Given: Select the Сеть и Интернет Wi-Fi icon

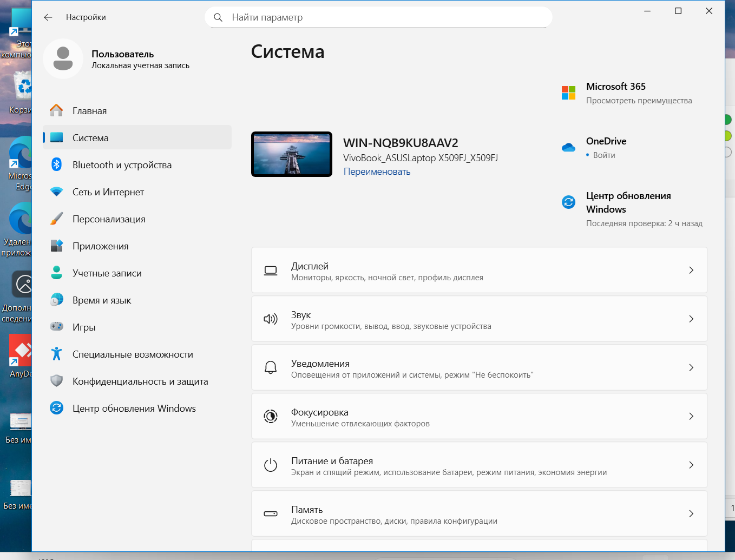Looking at the screenshot, I should [56, 192].
